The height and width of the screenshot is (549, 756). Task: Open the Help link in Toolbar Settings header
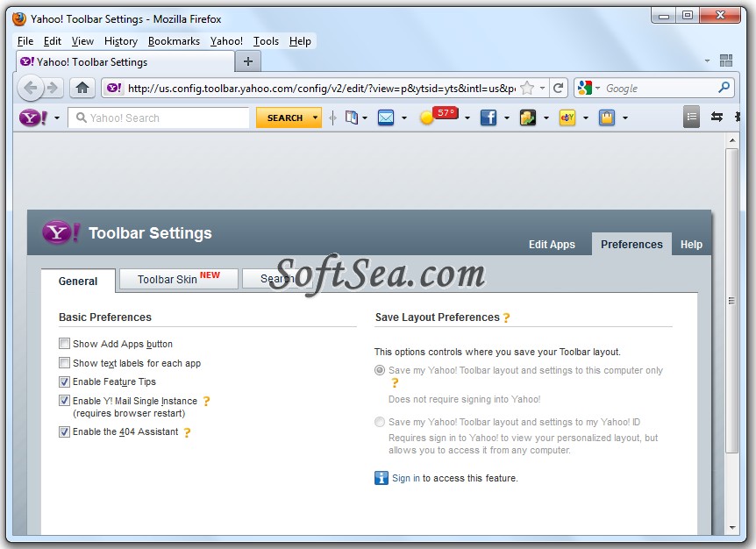point(691,245)
